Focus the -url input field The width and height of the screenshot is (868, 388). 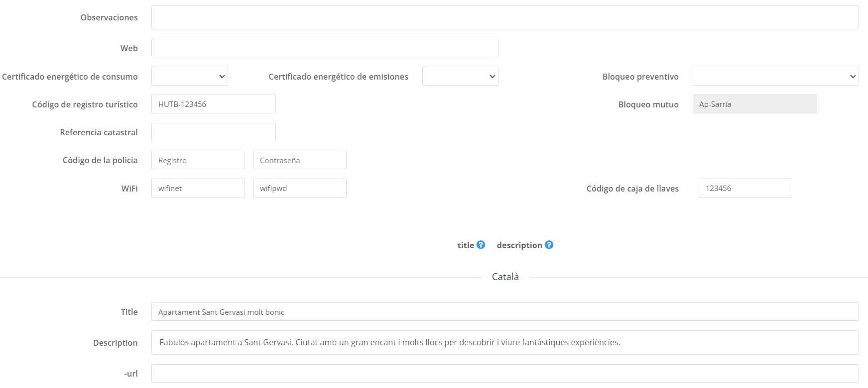pos(504,374)
